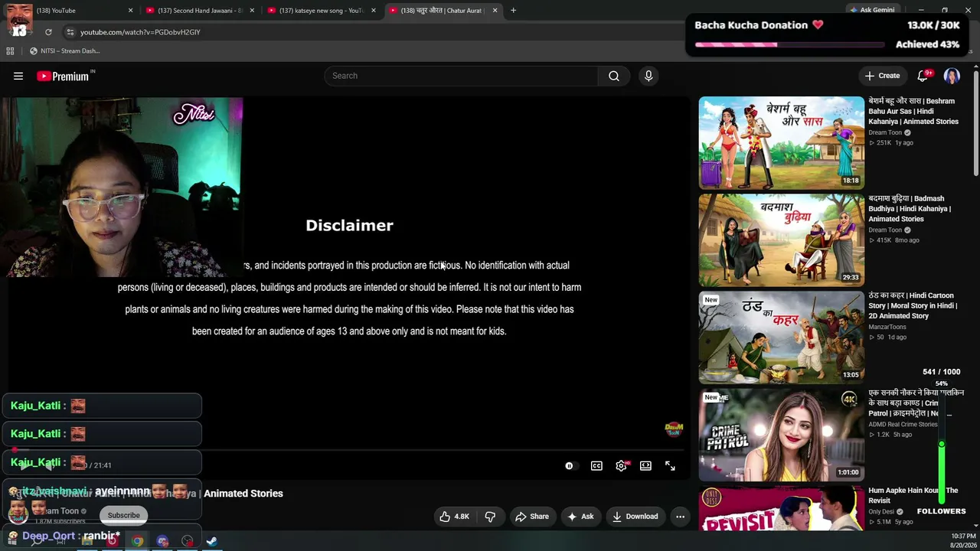Open player settings gear

tap(621, 465)
